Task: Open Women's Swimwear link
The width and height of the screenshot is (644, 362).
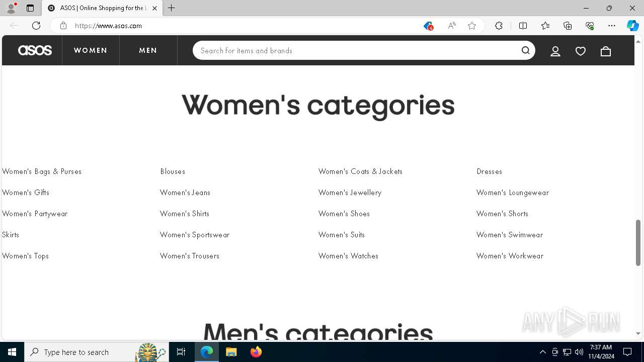Action: pos(510,235)
